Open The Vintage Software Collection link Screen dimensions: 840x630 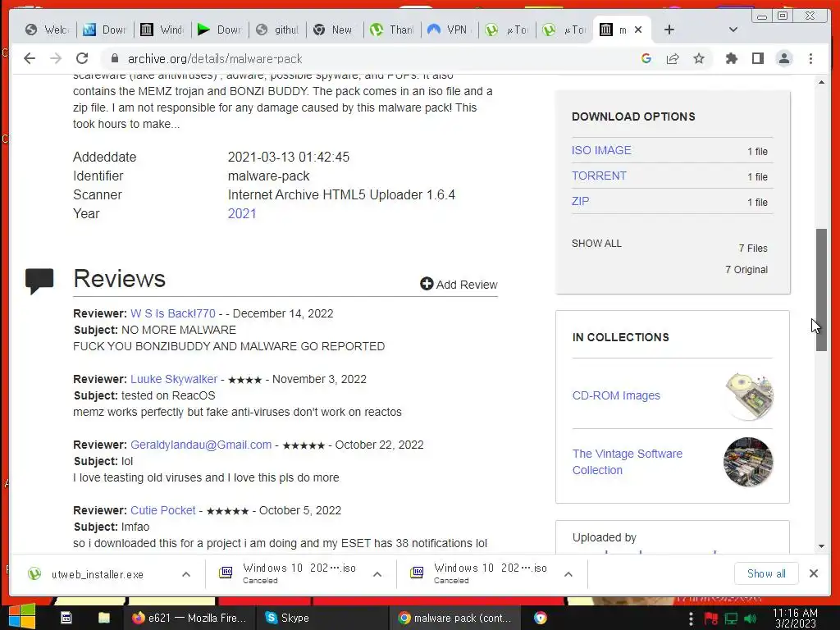click(628, 462)
